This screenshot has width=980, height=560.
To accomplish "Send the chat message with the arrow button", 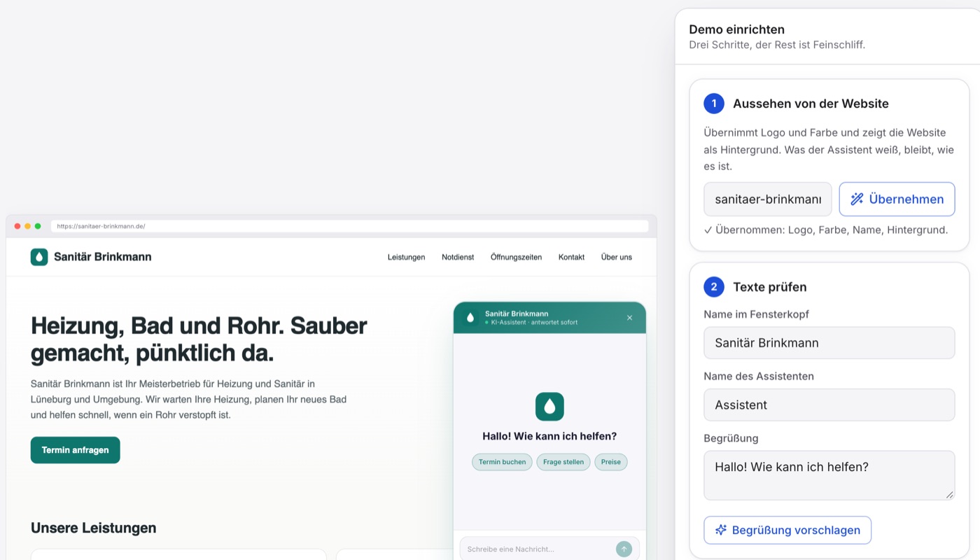I will (624, 549).
